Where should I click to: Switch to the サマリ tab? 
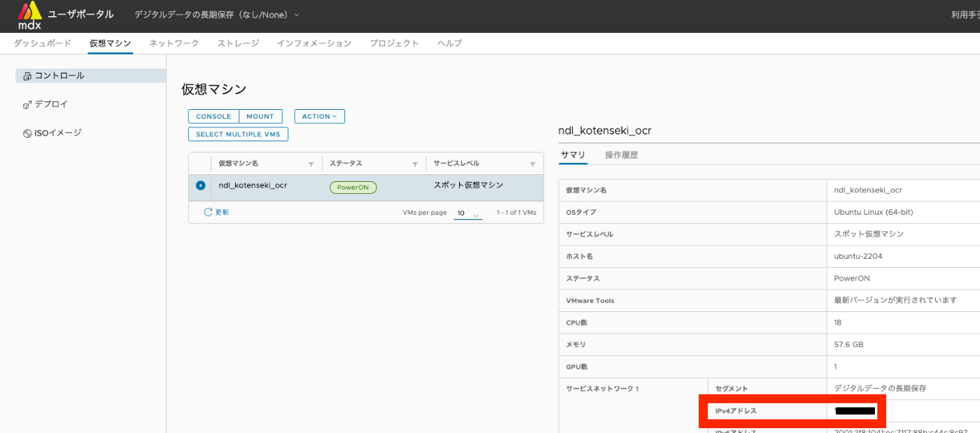tap(573, 155)
